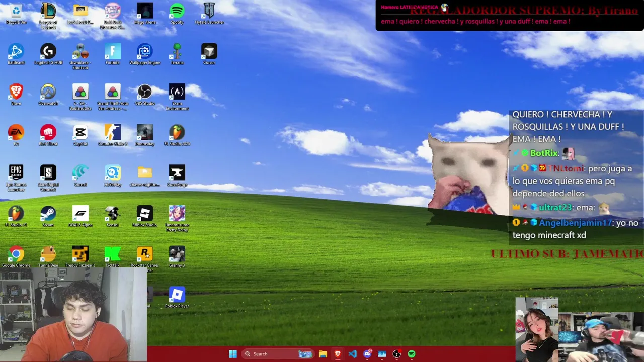Screen dimensions: 644x362
Task: Open Spotify from the taskbar
Action: tap(412, 354)
